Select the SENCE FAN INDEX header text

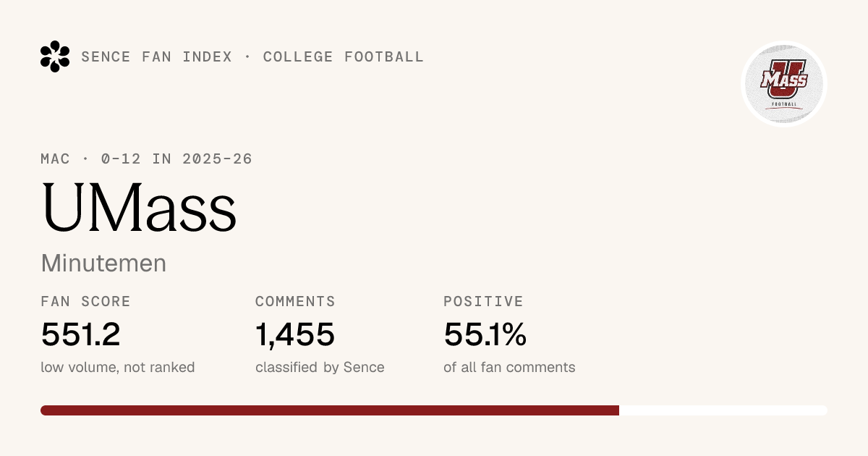[x=157, y=56]
